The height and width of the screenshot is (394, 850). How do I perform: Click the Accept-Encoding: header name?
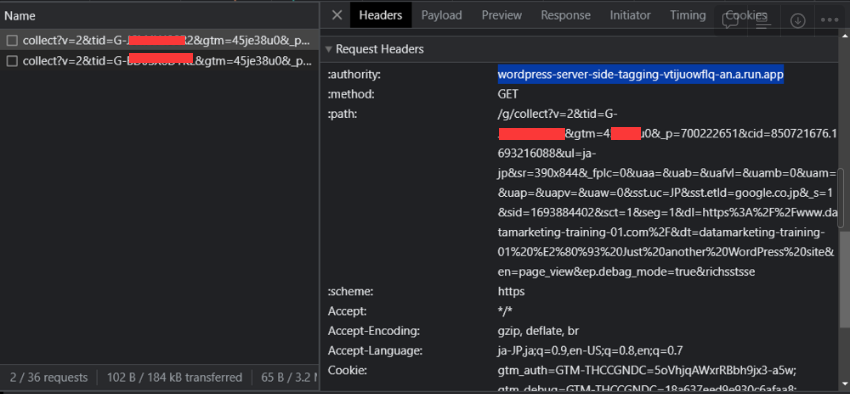374,331
